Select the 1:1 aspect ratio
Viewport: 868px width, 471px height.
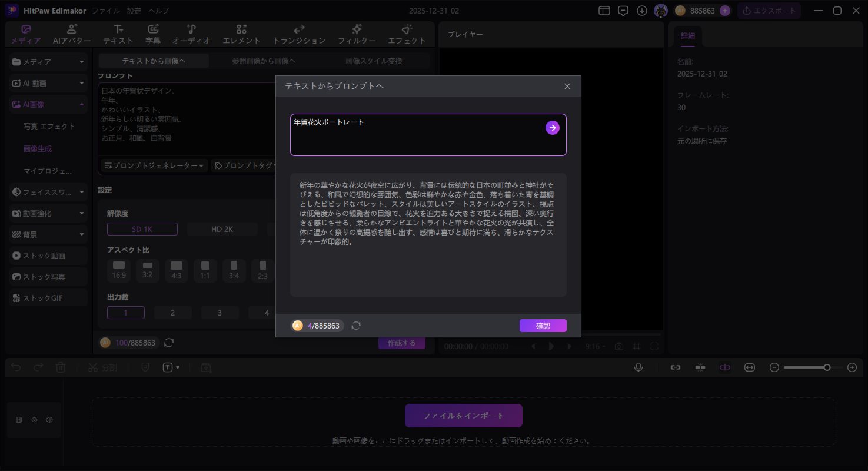pos(205,270)
